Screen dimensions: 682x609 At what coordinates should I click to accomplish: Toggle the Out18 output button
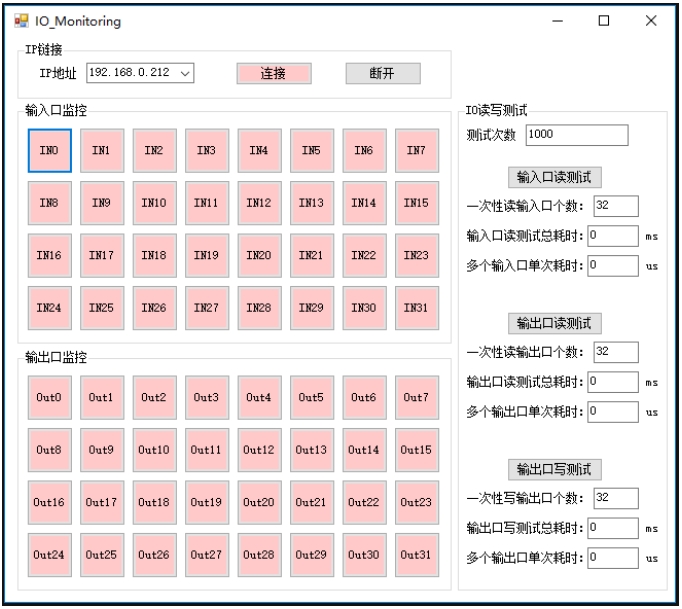coord(154,502)
